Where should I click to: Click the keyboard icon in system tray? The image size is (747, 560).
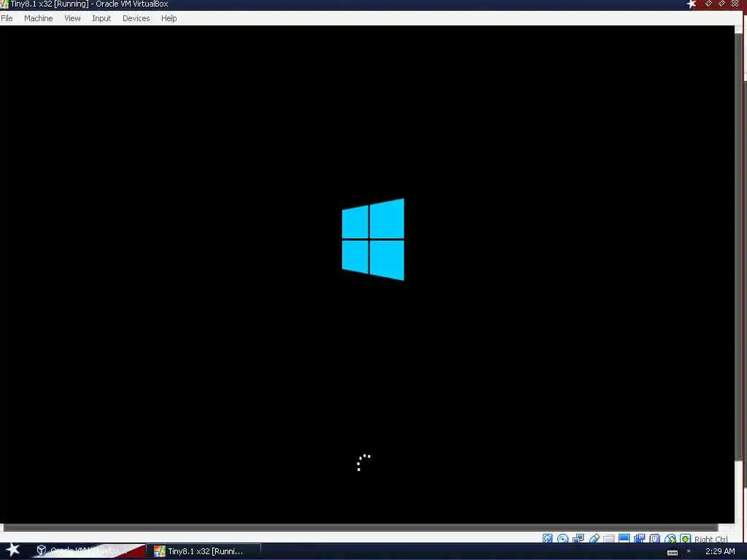tap(672, 553)
